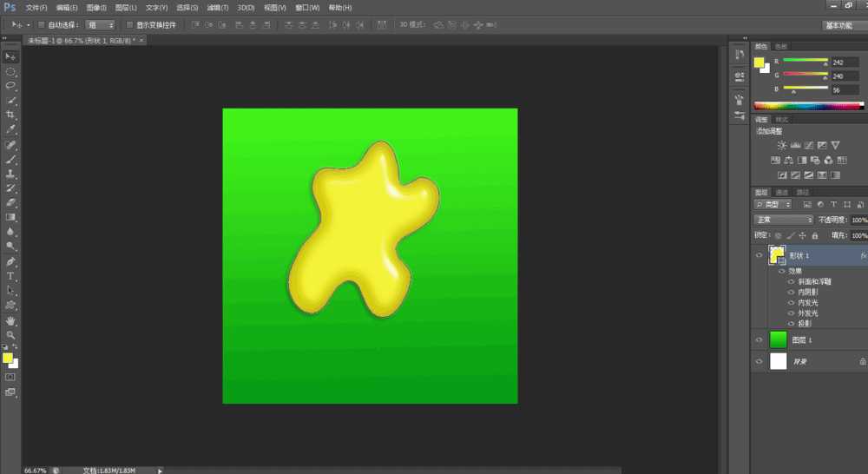Select the Hand tool

tap(10, 321)
